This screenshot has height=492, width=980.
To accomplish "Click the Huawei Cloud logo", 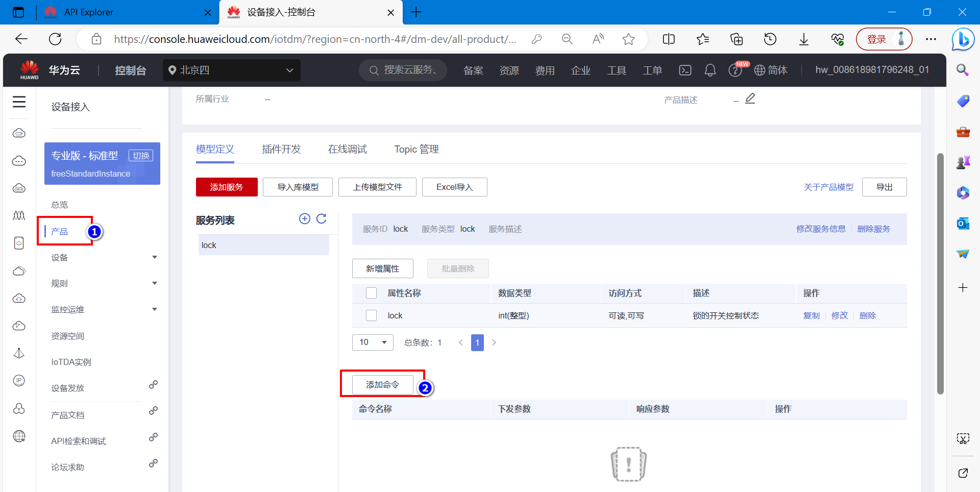I will tap(30, 70).
